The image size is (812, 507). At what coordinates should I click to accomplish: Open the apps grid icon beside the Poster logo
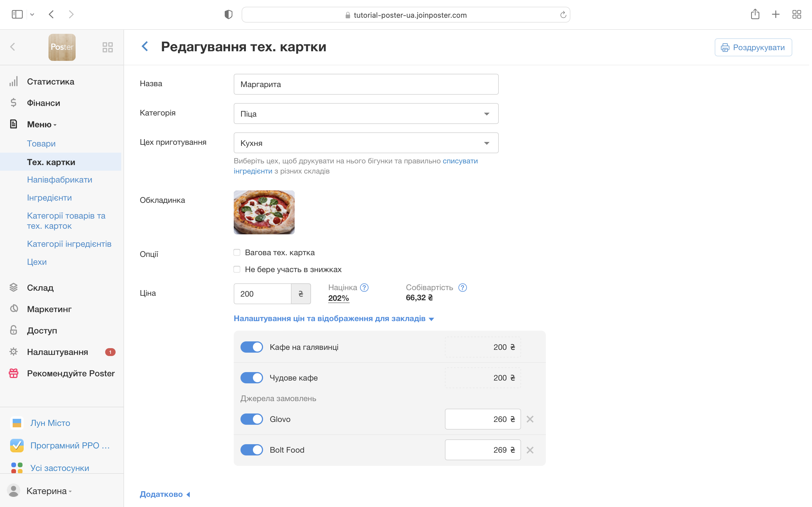(107, 47)
